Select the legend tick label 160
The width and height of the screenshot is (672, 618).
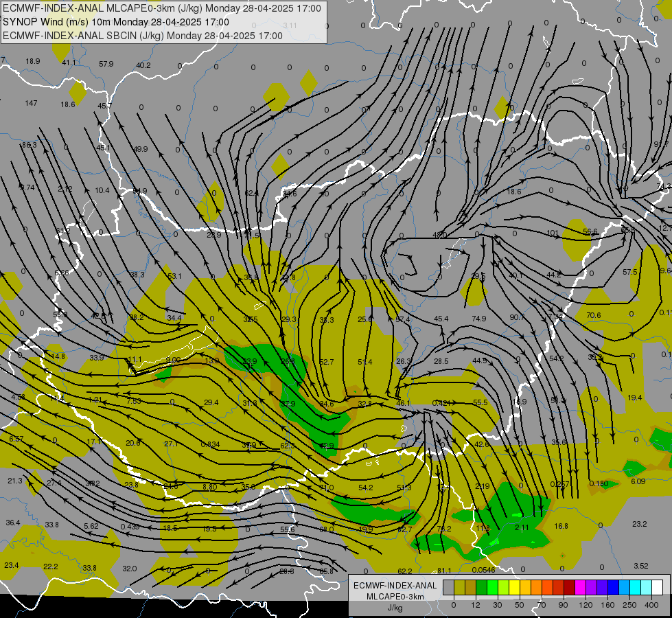pyautogui.click(x=607, y=605)
